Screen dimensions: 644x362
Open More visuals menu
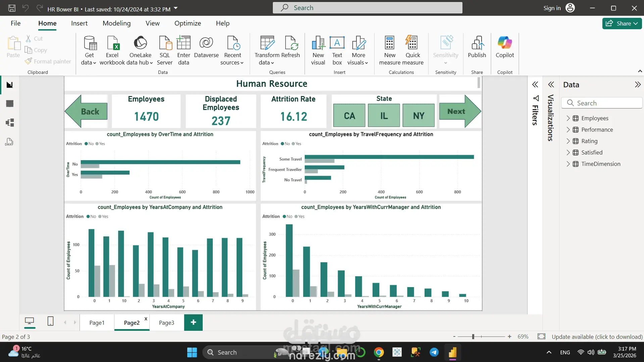point(358,50)
